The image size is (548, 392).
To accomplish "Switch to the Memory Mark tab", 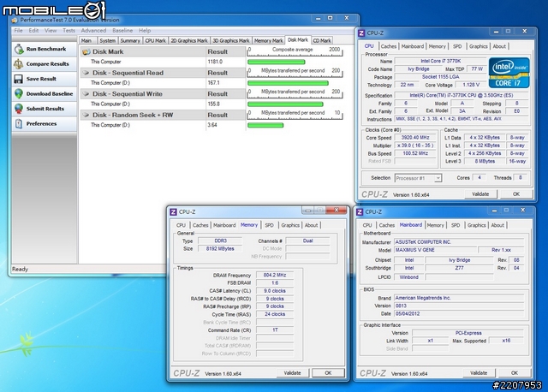I will click(268, 40).
